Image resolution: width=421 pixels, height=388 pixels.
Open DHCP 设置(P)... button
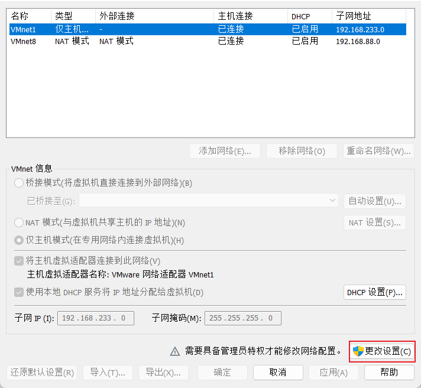pos(375,292)
